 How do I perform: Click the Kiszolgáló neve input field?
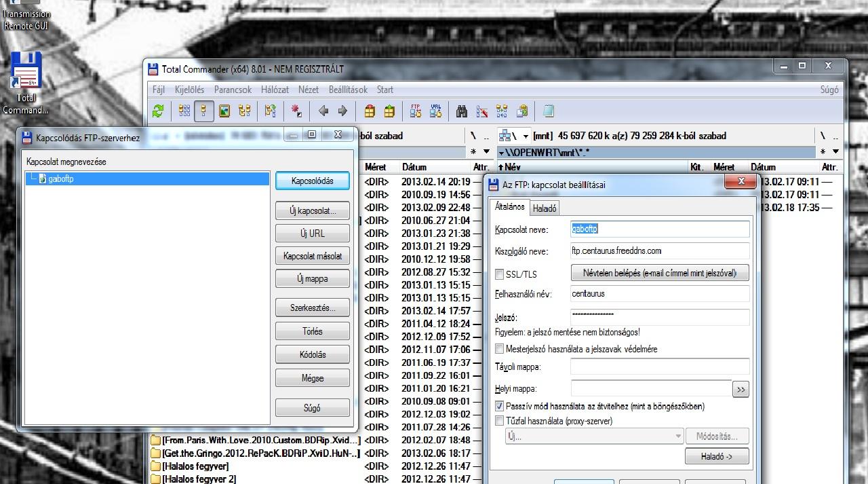pyautogui.click(x=660, y=251)
